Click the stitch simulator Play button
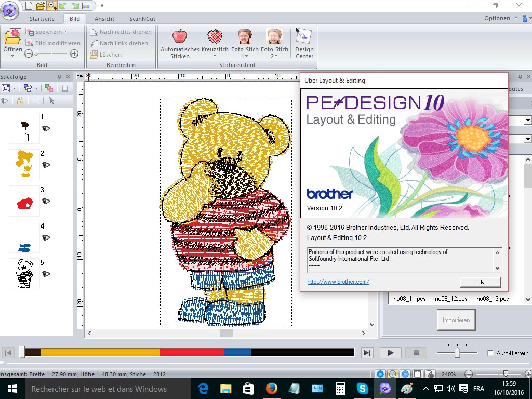This screenshot has width=532, height=399. coord(390,353)
